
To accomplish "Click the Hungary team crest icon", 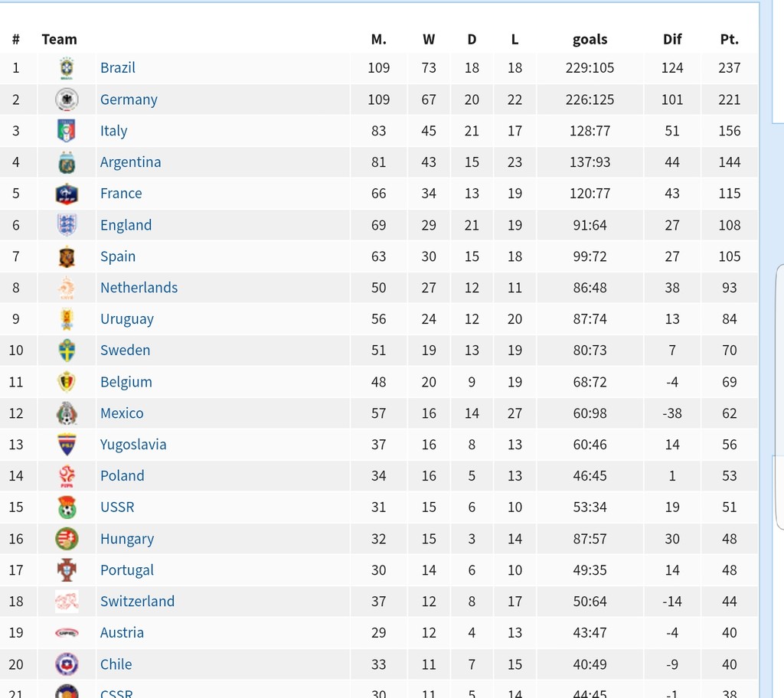I will tap(67, 539).
